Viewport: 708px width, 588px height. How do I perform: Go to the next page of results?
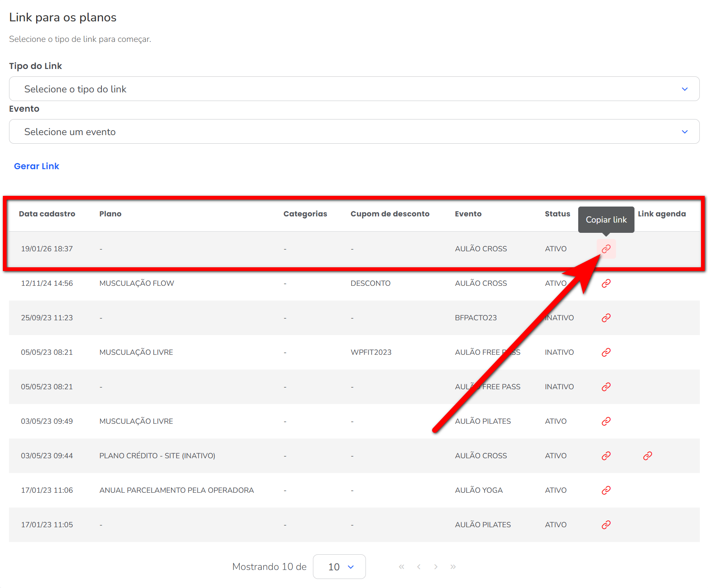click(436, 567)
